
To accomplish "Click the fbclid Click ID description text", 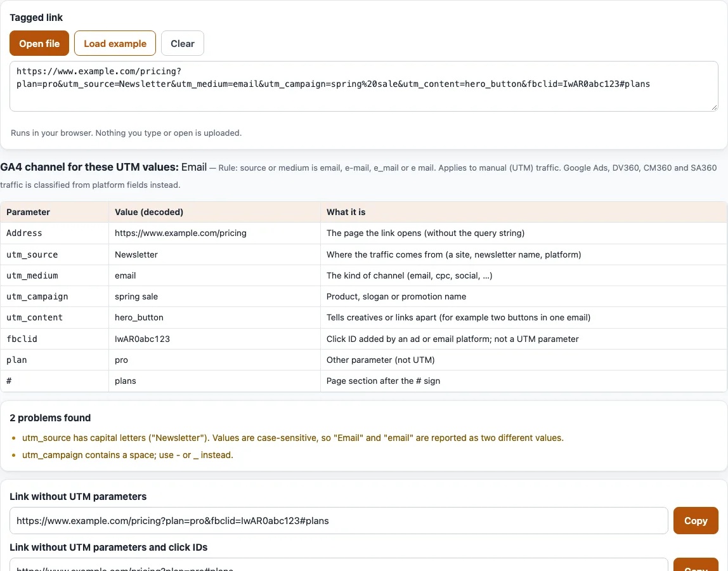I will click(x=452, y=339).
